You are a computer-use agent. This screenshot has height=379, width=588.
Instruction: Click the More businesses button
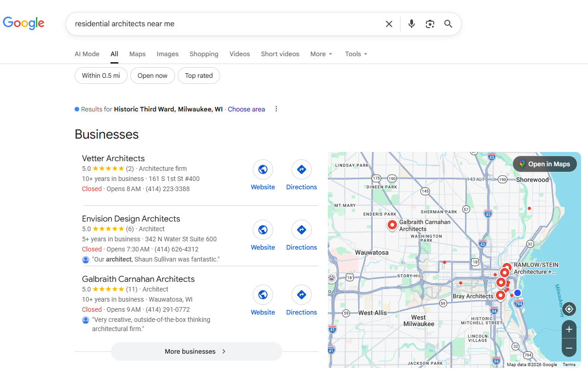pos(196,351)
